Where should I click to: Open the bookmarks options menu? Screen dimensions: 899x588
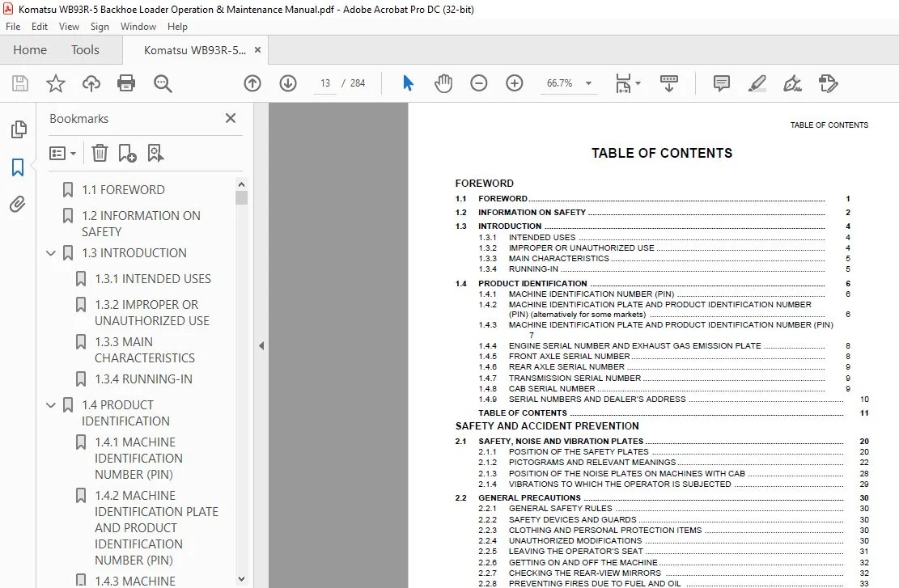[62, 153]
